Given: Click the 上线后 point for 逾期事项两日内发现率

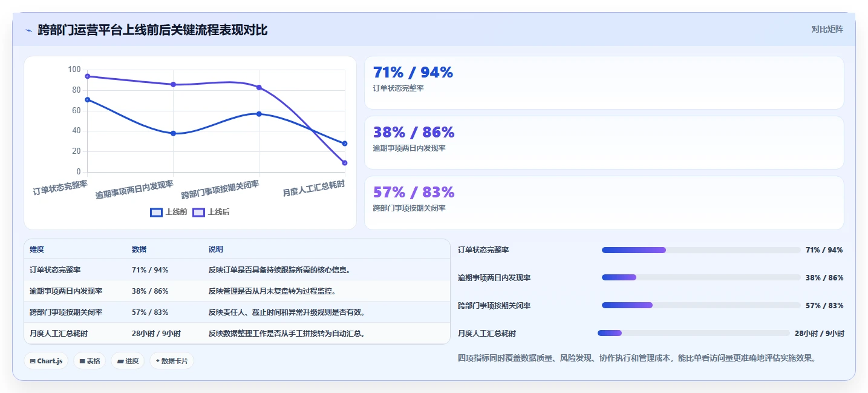Looking at the screenshot, I should 174,84.
